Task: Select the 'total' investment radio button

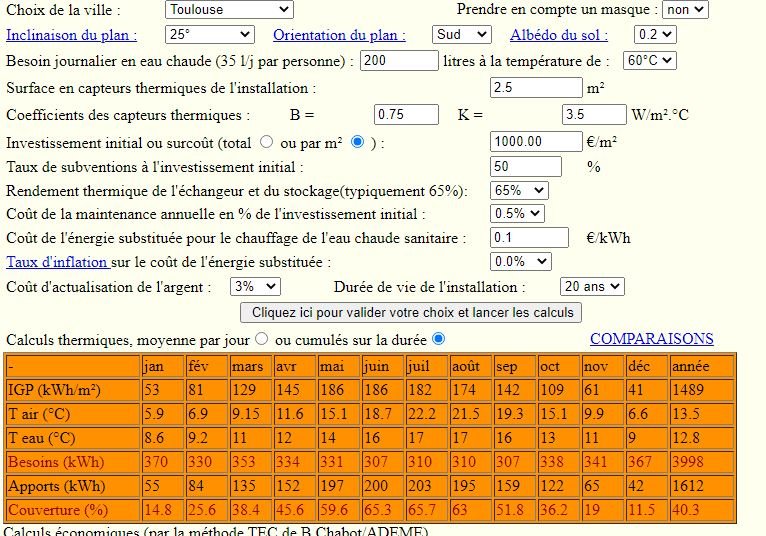Action: pyautogui.click(x=266, y=142)
